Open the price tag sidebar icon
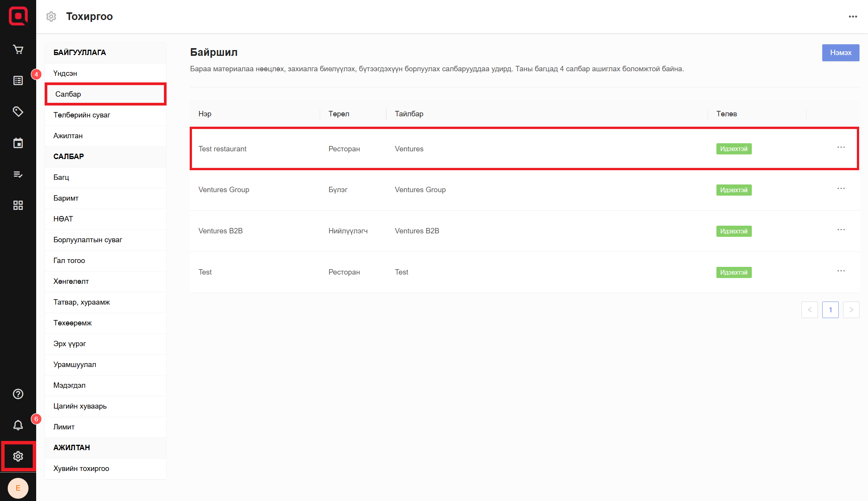Image resolution: width=868 pixels, height=501 pixels. point(18,112)
